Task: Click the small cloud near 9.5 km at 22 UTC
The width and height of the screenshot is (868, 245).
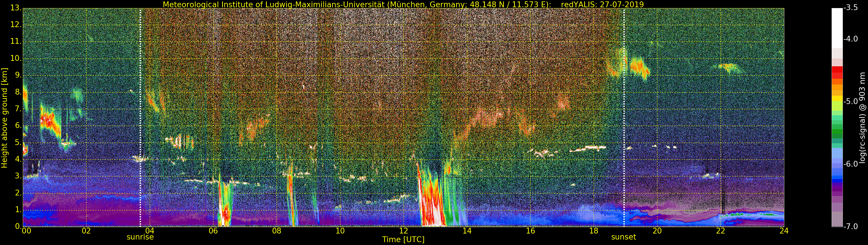Action: tap(730, 68)
